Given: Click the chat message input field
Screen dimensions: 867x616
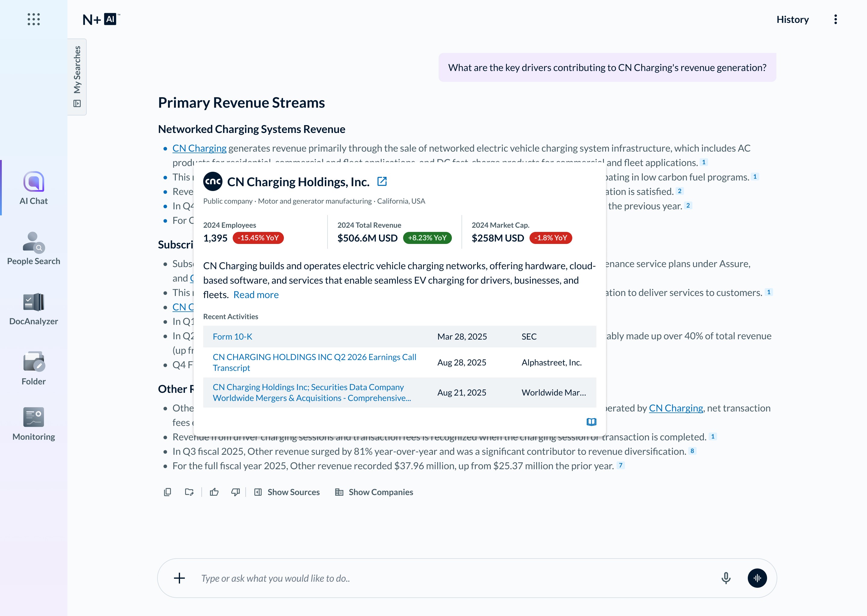Looking at the screenshot, I should point(455,578).
